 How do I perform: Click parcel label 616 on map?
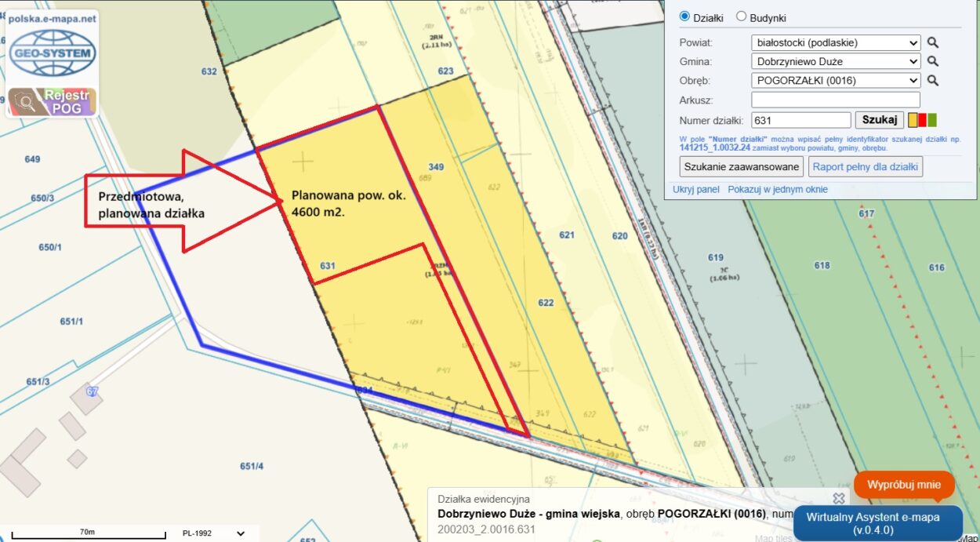pyautogui.click(x=937, y=267)
